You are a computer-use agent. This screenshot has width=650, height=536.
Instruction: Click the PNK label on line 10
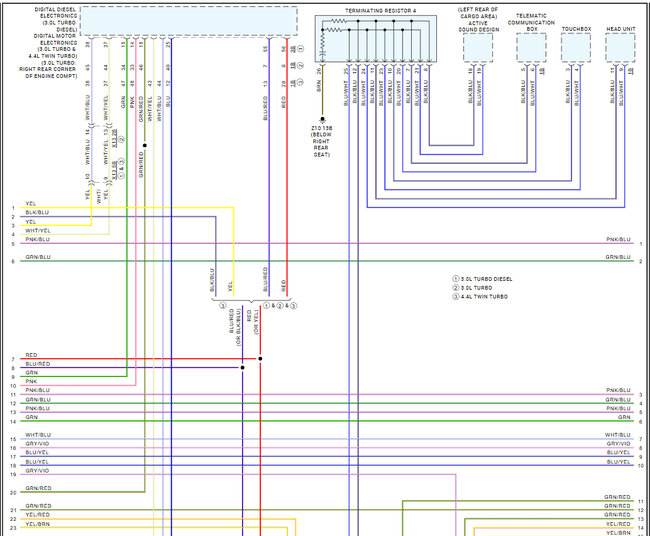31,381
